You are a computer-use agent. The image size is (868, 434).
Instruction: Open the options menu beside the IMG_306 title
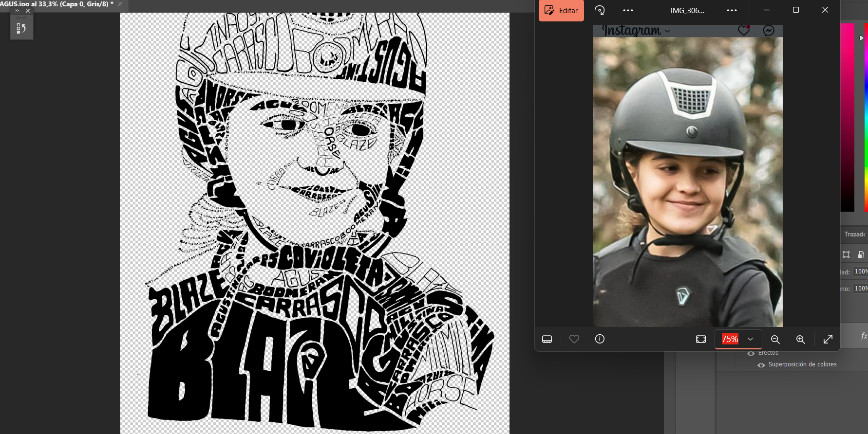pos(732,10)
